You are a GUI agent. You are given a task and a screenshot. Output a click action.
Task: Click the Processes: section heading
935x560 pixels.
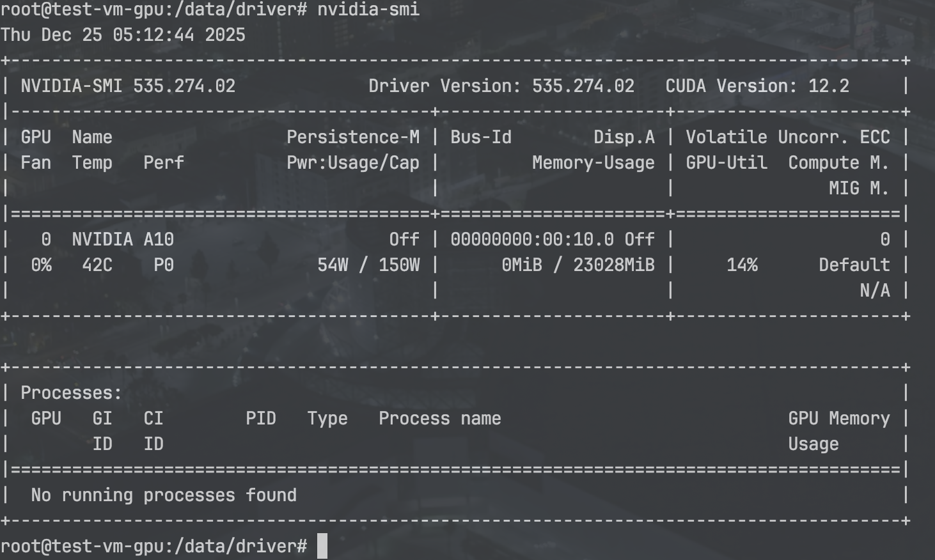click(x=71, y=393)
